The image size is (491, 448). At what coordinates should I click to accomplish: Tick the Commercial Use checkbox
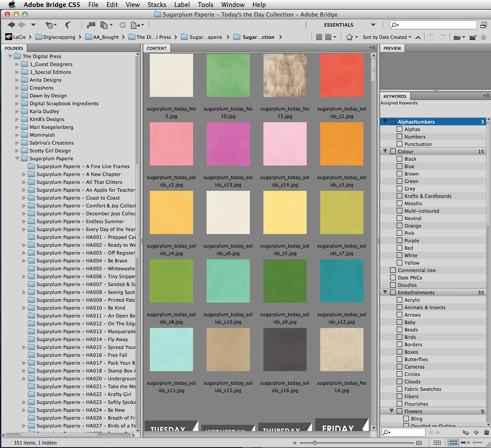[393, 270]
